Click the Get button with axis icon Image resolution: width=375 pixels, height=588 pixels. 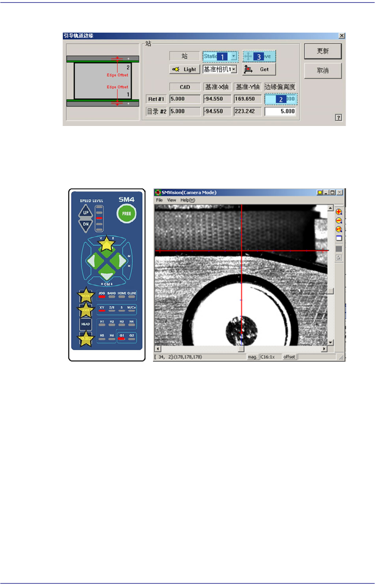259,69
